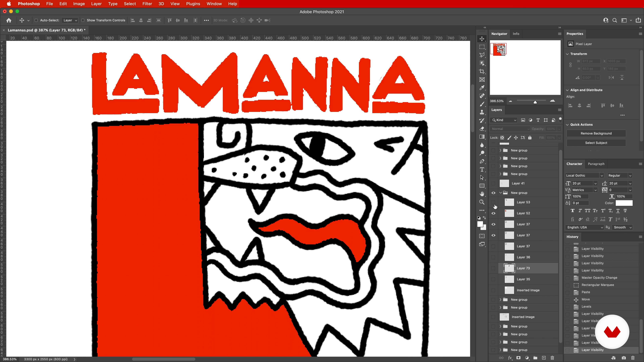
Task: Delete layer with trash icon in Layers panel
Action: (x=552, y=358)
